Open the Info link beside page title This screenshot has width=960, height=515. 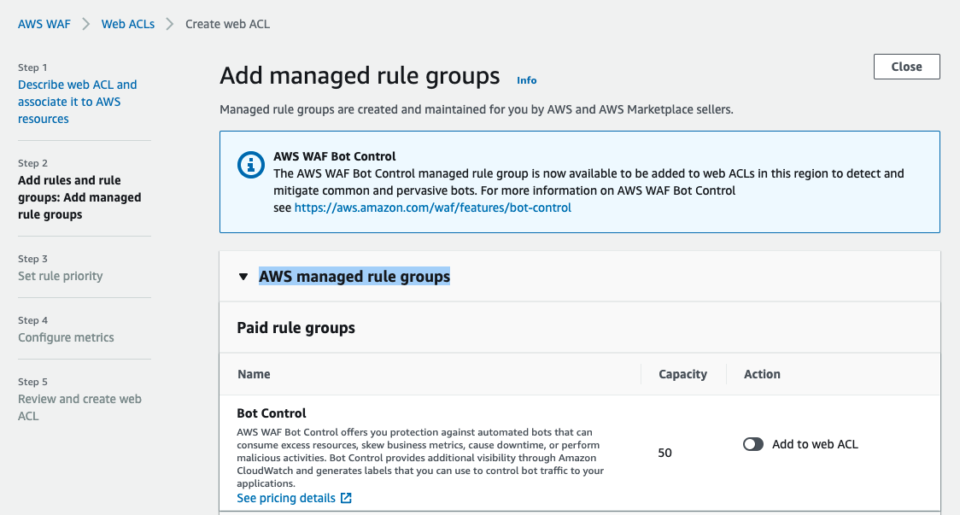[x=527, y=80]
